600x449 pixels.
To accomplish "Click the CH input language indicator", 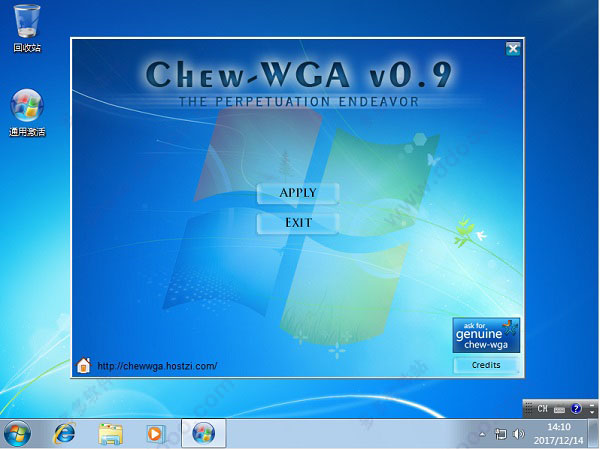I will click(542, 408).
